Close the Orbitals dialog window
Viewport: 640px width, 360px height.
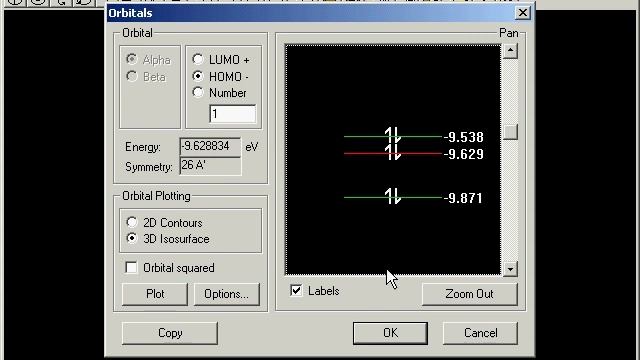(x=522, y=13)
